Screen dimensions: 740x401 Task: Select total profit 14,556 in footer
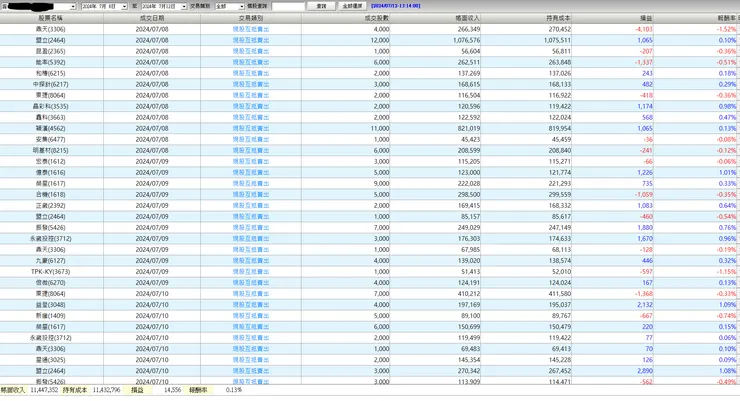pos(172,390)
